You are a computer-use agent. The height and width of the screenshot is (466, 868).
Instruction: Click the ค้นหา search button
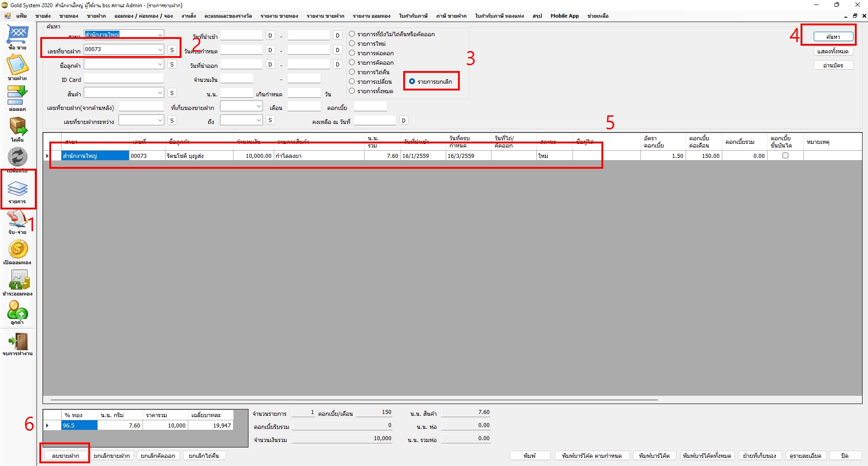click(x=833, y=37)
